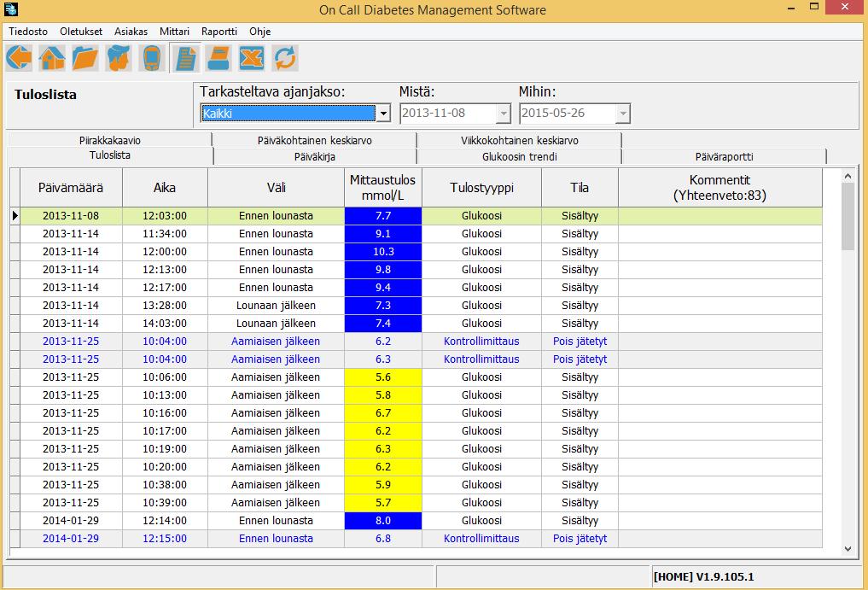Click the 5.7 result at 10:39:00

383,503
